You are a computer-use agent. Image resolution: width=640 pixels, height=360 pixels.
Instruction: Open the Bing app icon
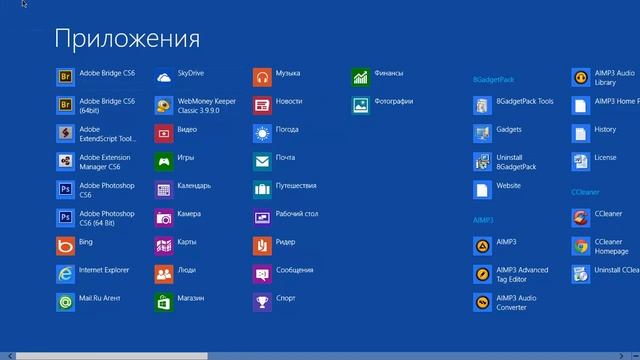pyautogui.click(x=65, y=246)
